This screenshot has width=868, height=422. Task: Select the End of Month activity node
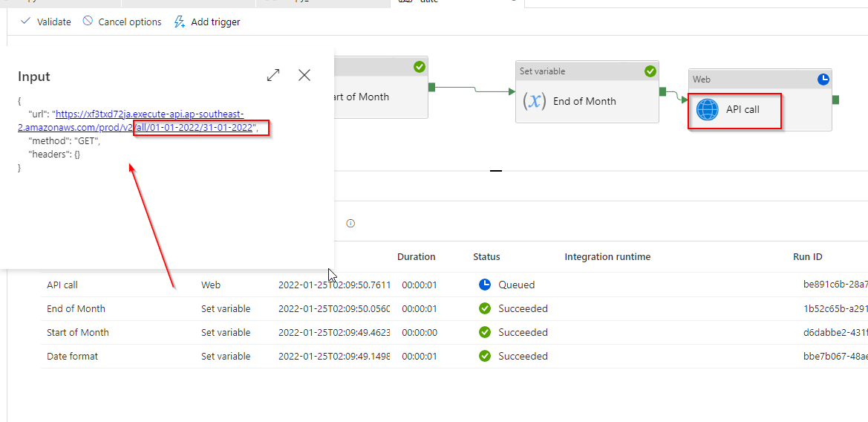(x=587, y=91)
